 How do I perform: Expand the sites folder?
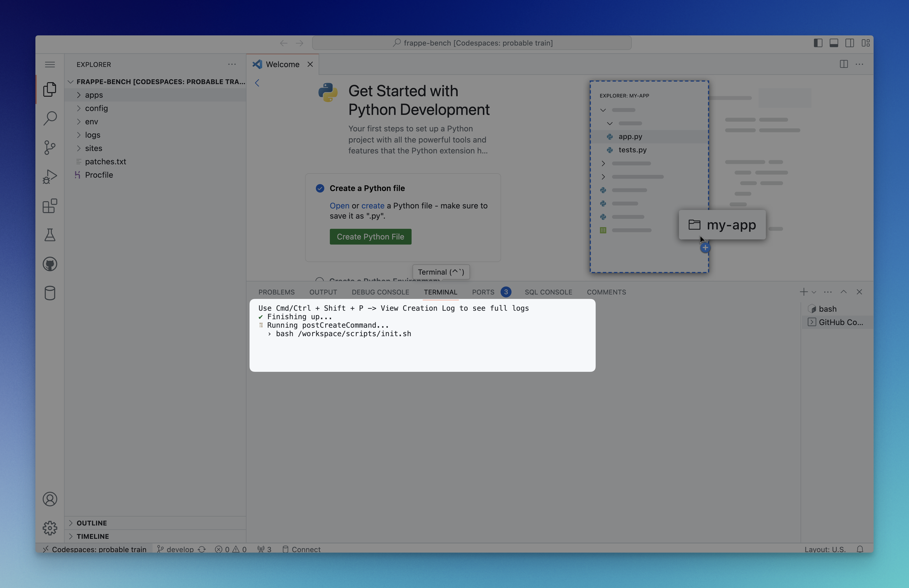point(155,148)
